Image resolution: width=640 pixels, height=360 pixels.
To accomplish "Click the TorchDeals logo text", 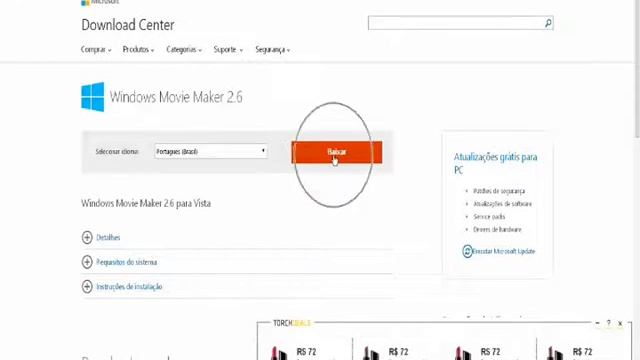I will pos(292,323).
